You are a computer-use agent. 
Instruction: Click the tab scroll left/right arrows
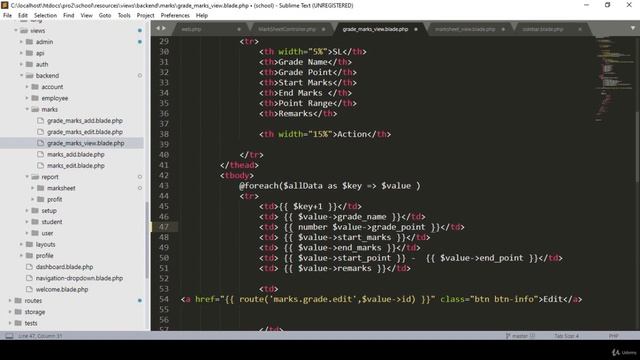tap(161, 28)
